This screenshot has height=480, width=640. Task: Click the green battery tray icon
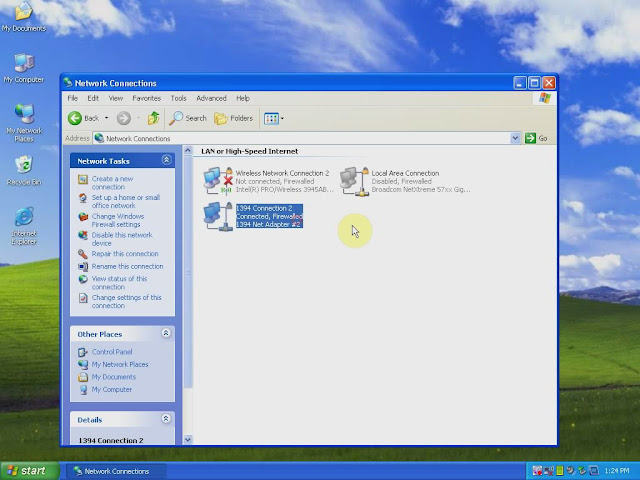[560, 471]
